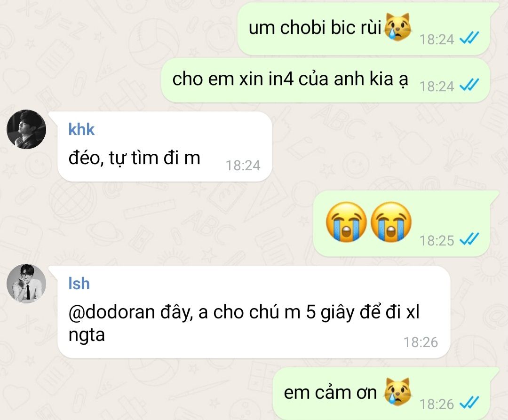Open khk's profile avatar
The height and width of the screenshot is (420, 508).
click(x=26, y=129)
